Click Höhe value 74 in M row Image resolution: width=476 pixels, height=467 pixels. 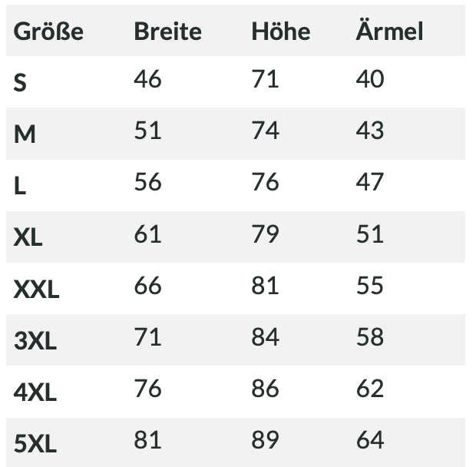pyautogui.click(x=266, y=131)
